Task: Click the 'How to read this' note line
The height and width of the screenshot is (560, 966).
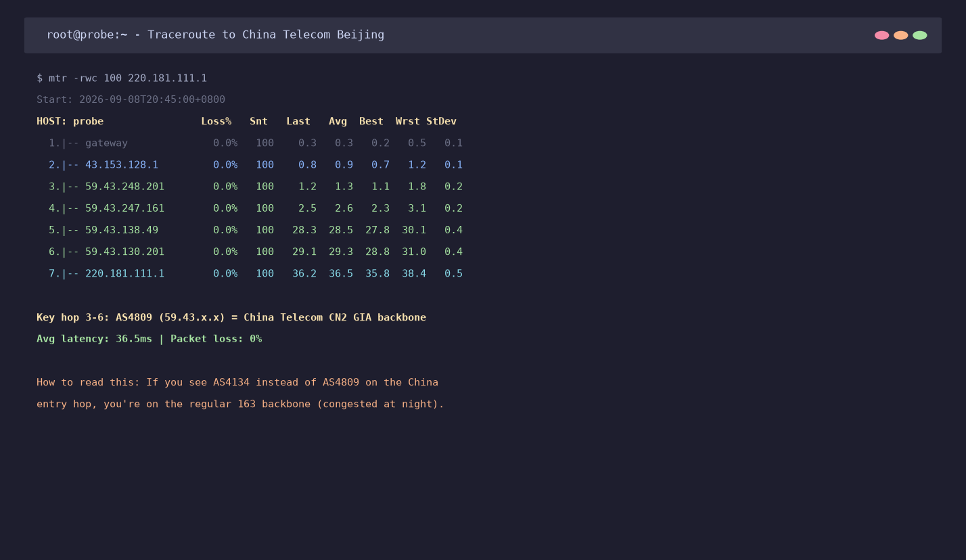Action: tap(237, 382)
